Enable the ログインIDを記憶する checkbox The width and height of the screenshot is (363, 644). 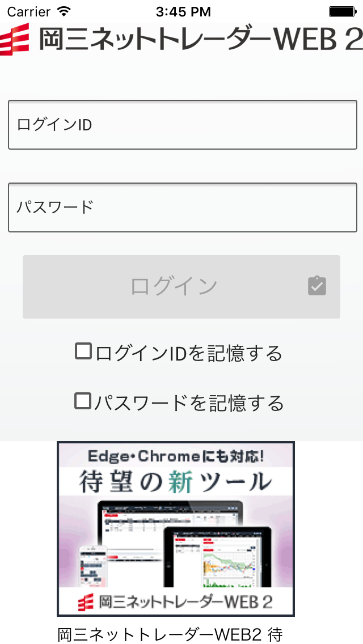click(83, 351)
